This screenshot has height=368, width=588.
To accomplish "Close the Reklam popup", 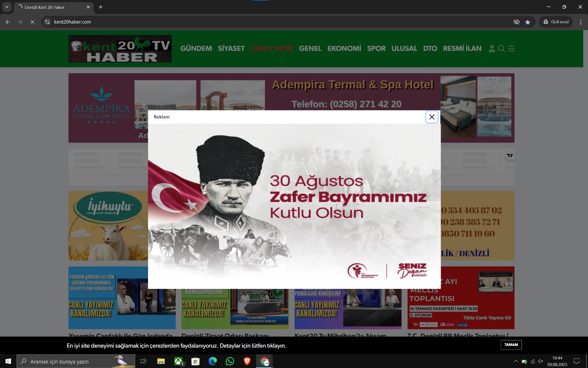I will (x=432, y=117).
